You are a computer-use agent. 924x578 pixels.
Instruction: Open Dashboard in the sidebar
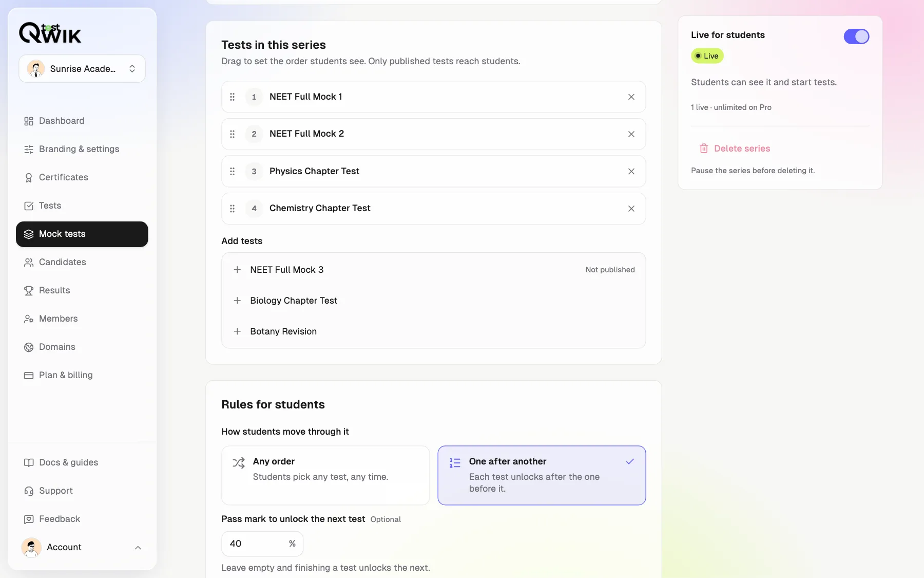82,121
